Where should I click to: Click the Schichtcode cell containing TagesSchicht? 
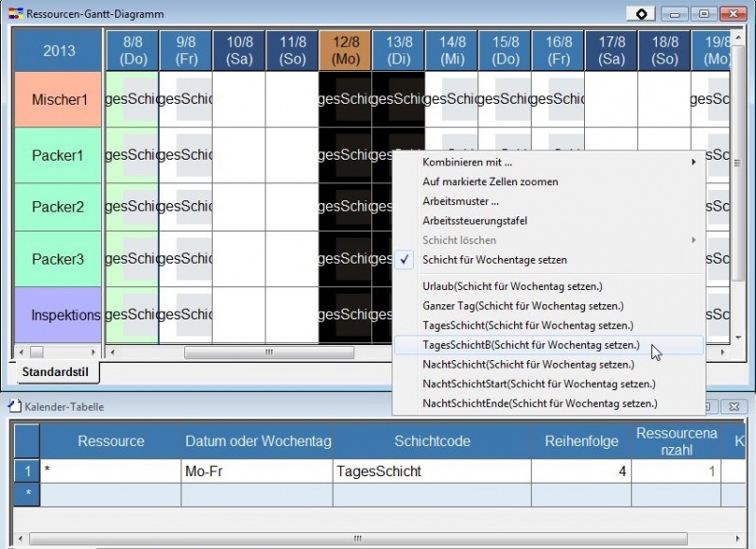coord(430,470)
